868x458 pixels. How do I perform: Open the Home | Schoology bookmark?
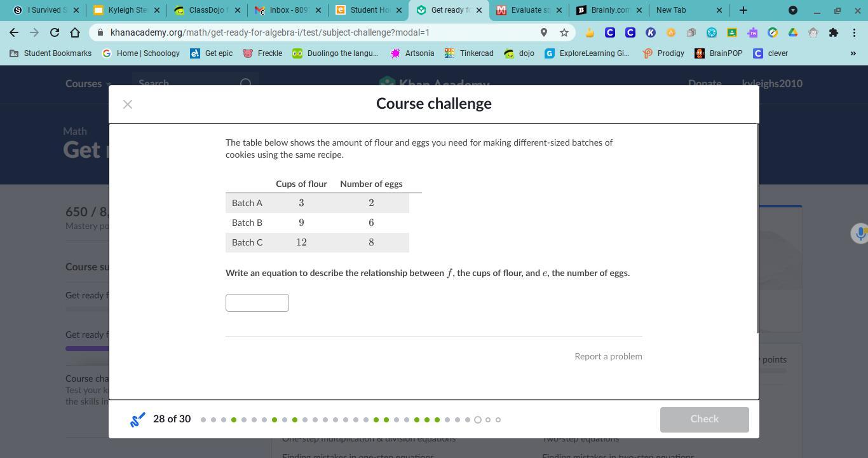141,53
